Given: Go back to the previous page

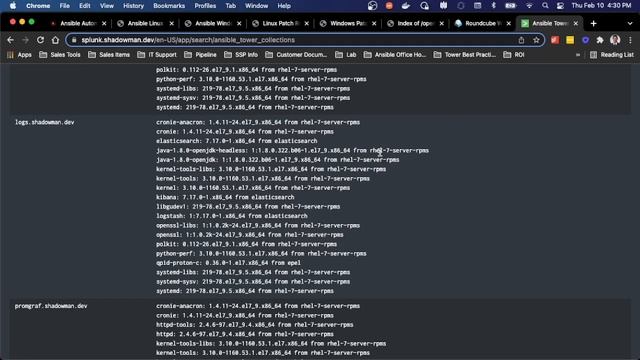Looking at the screenshot, I should pos(11,40).
